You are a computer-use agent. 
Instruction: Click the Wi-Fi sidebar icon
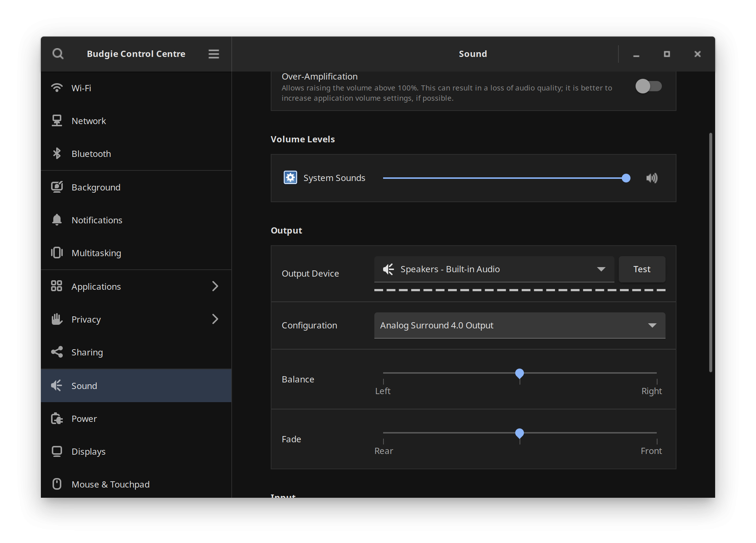(x=57, y=88)
